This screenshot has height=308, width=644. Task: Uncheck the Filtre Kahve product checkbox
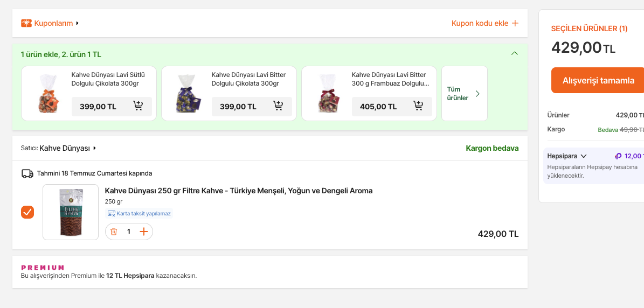click(x=27, y=212)
